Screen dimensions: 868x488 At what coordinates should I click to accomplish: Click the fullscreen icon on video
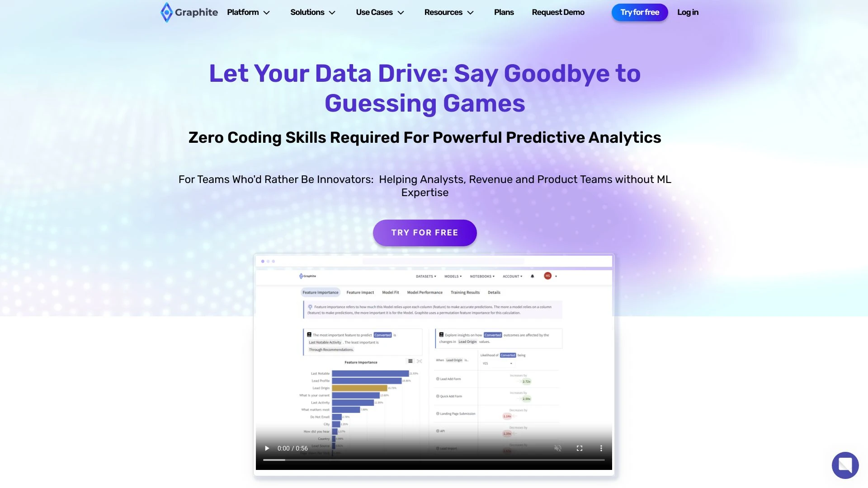580,447
